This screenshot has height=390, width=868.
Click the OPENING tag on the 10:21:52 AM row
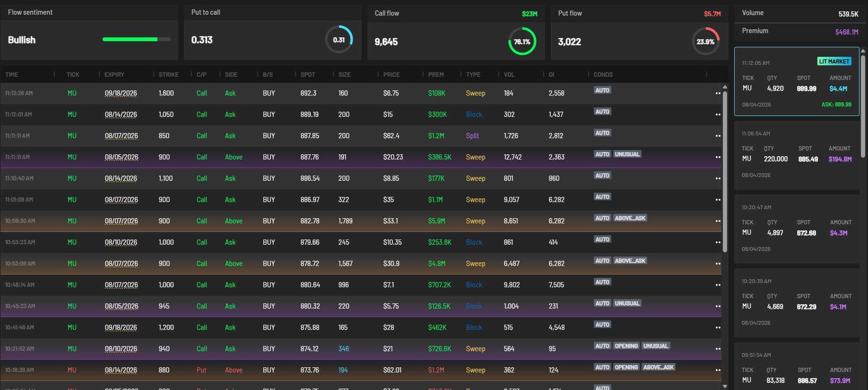click(x=626, y=346)
